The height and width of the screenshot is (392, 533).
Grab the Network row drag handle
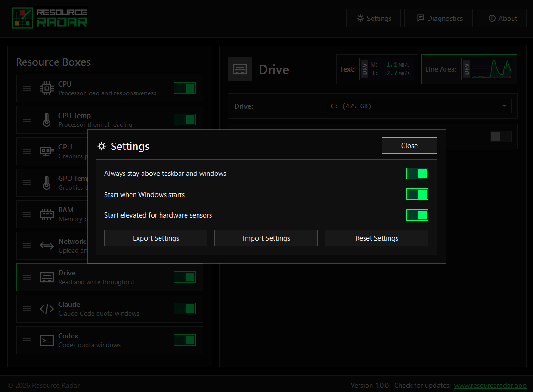27,245
